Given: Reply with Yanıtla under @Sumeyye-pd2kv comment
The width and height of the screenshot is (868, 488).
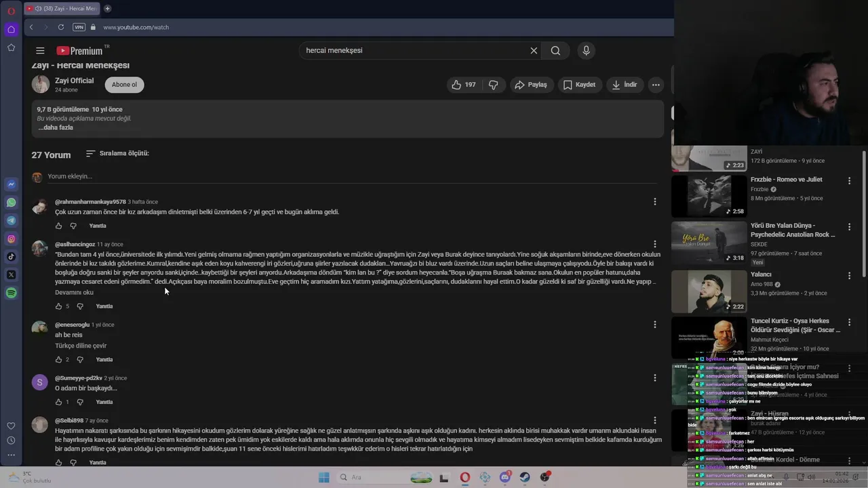Looking at the screenshot, I should [x=104, y=402].
